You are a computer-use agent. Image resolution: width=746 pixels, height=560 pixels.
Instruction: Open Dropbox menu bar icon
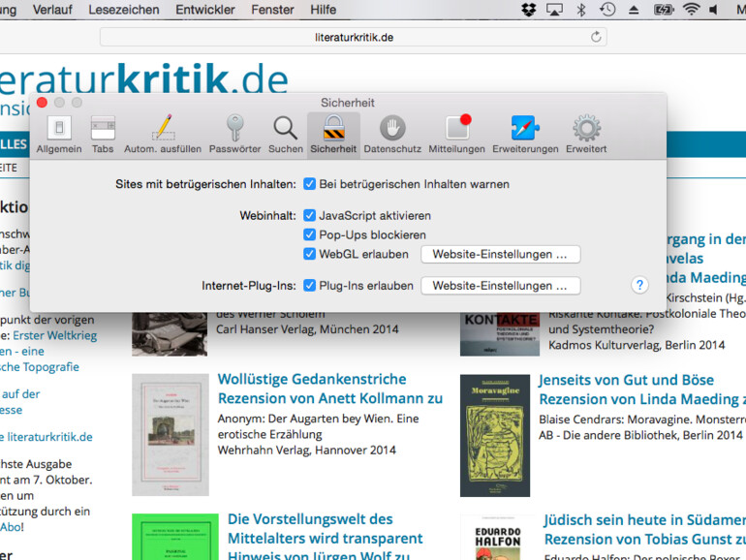coord(529,10)
